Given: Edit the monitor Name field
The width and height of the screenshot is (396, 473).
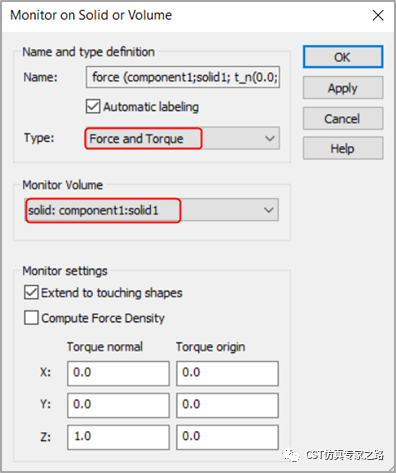Looking at the screenshot, I should pyautogui.click(x=183, y=77).
